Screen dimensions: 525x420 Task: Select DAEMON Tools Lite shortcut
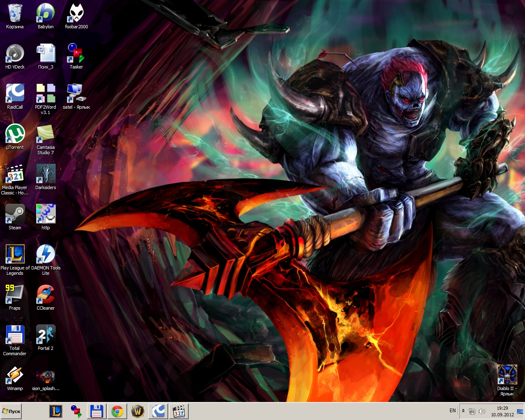[46, 260]
